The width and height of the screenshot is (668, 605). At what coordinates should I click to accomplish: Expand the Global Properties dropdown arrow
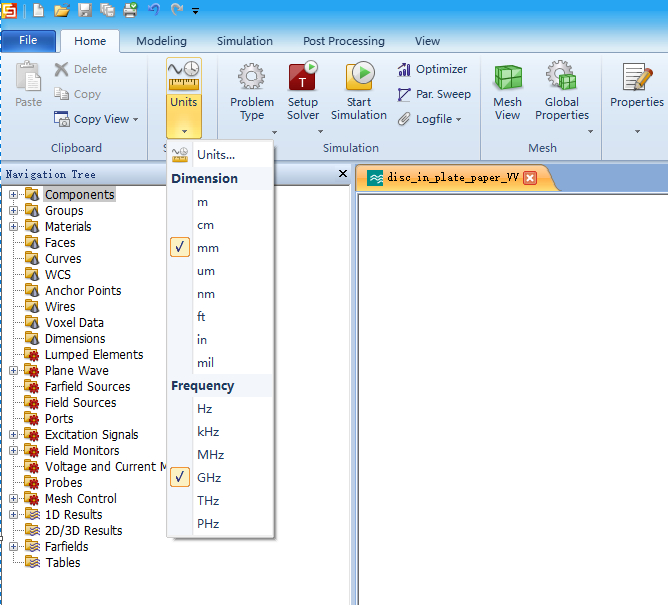point(590,132)
